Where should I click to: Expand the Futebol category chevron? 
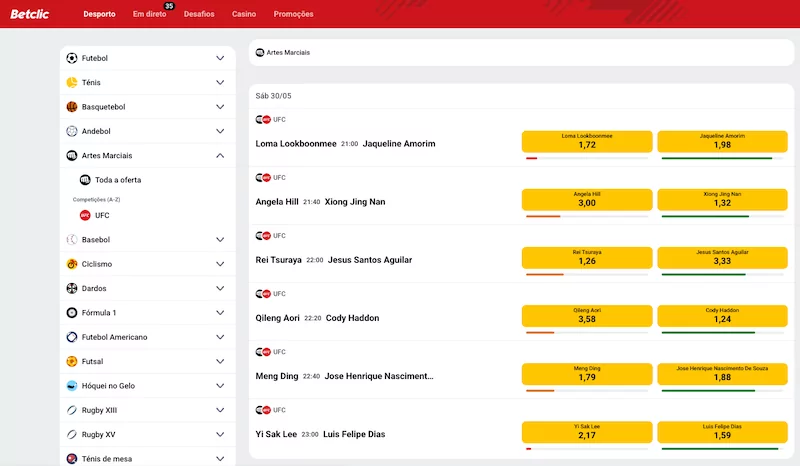pos(220,58)
